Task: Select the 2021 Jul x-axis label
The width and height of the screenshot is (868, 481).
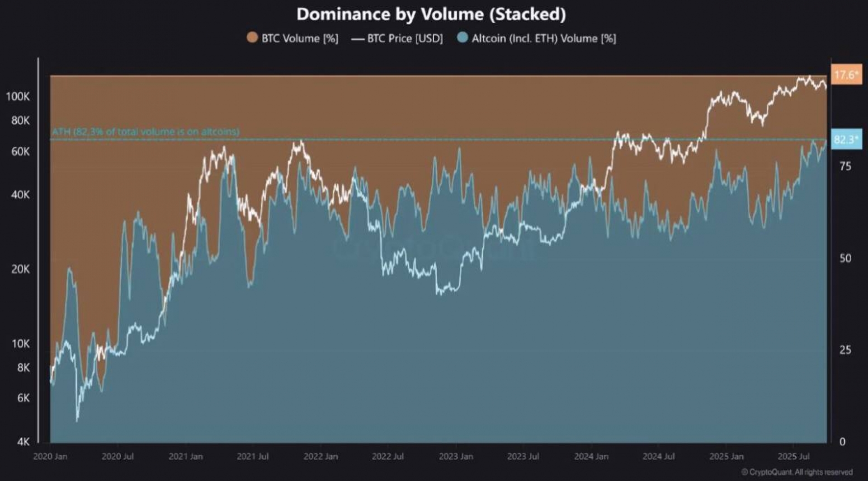Action: click(252, 457)
